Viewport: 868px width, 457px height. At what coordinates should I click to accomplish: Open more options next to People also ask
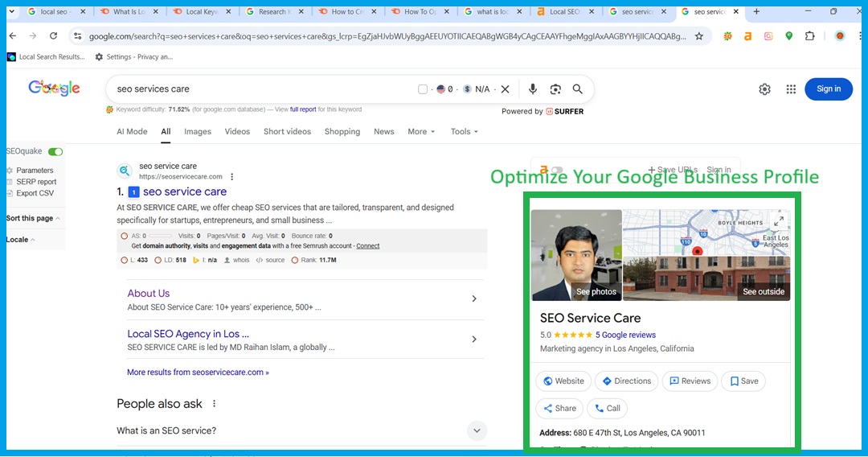(x=215, y=404)
